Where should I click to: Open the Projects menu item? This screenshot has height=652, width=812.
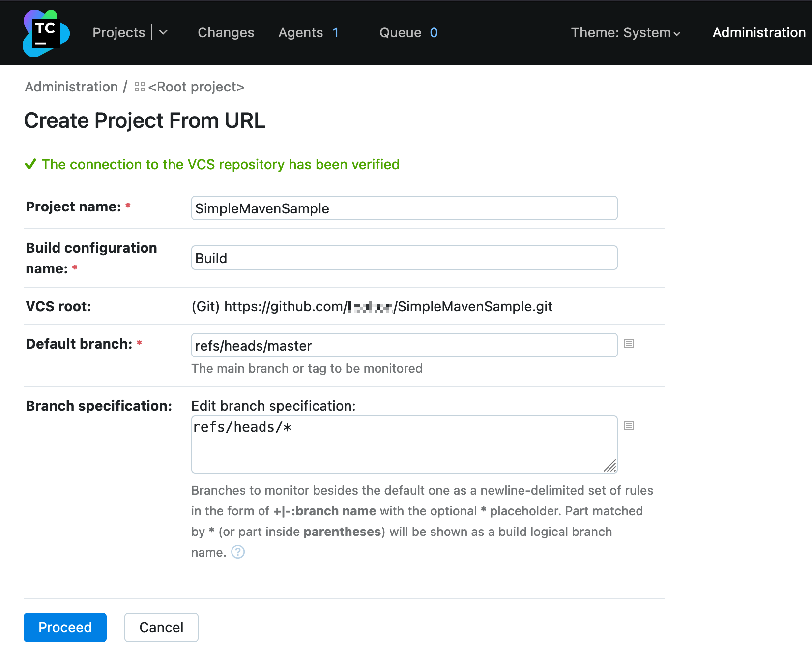119,33
